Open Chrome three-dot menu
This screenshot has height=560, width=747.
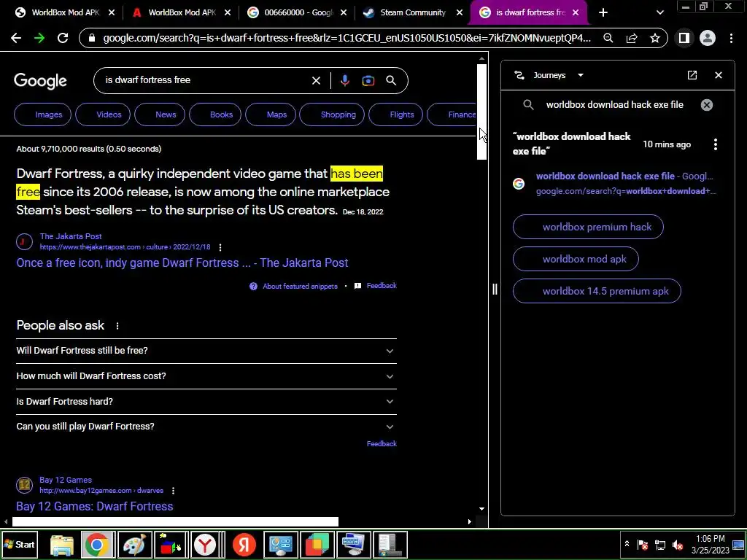tap(731, 38)
